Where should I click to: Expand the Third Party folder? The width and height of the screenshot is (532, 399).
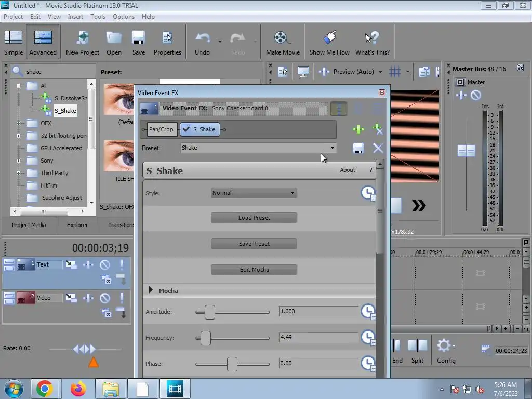18,173
